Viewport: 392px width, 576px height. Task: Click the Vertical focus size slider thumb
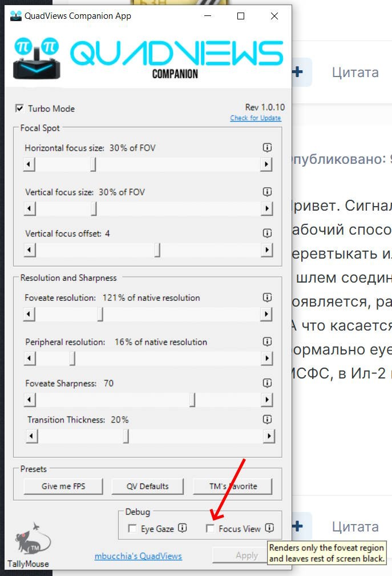tap(94, 209)
